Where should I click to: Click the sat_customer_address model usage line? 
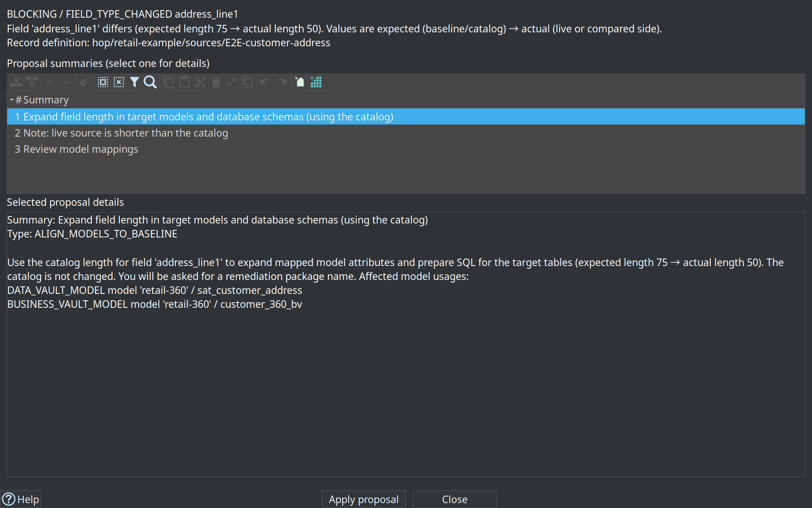click(155, 291)
